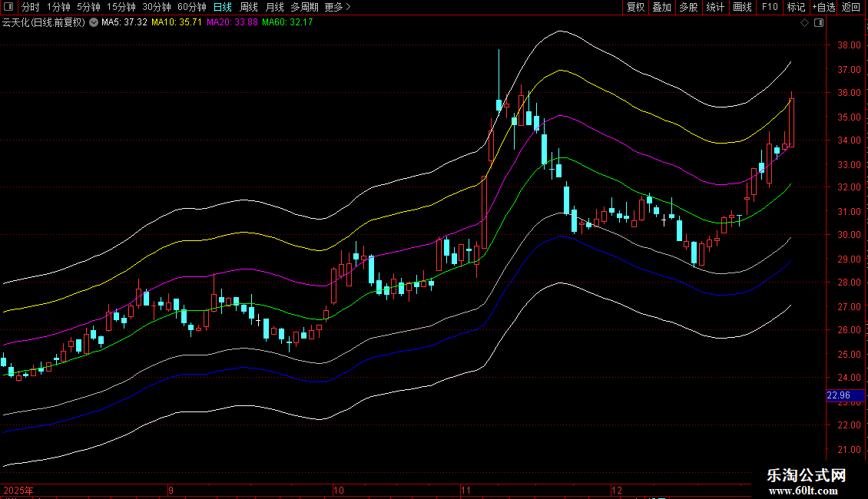Select the 月线 monthly period
Screen dimensions: 868x499
coord(274,7)
